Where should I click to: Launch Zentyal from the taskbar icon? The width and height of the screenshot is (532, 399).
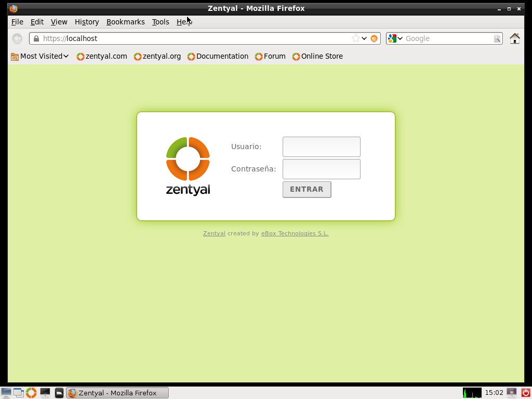(x=31, y=393)
